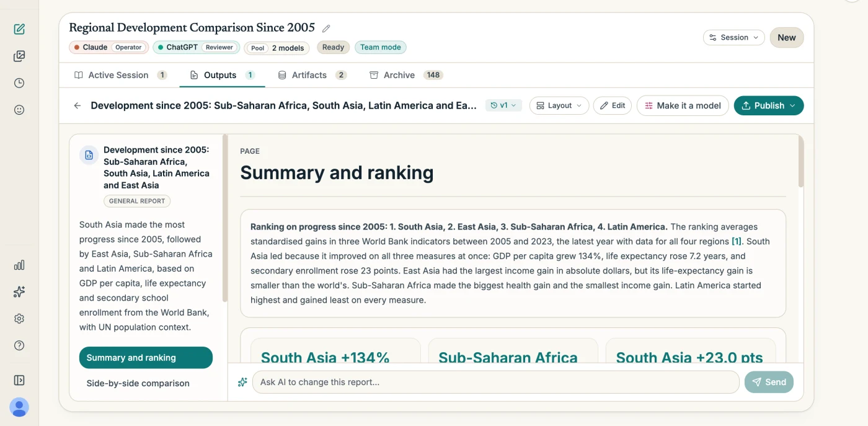This screenshot has width=868, height=426.
Task: Click the smiley face sidebar icon
Action: (19, 110)
